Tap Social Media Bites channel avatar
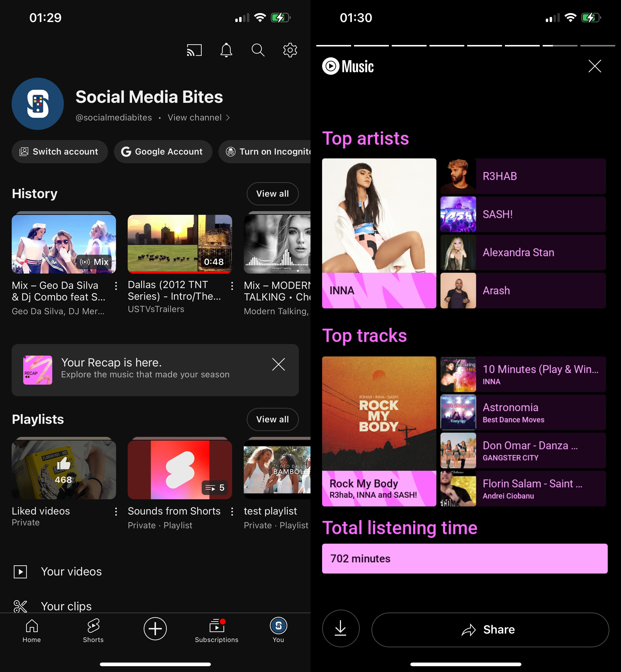This screenshot has height=672, width=621. coord(38,104)
